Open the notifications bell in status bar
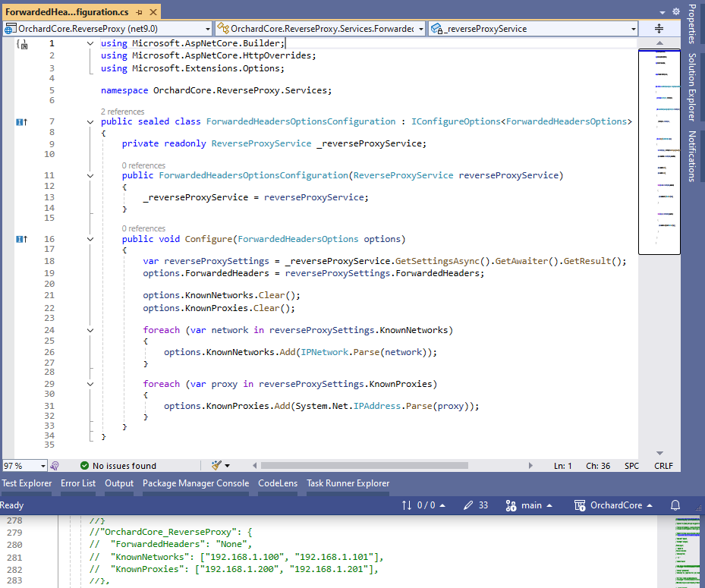The image size is (705, 588). point(675,505)
